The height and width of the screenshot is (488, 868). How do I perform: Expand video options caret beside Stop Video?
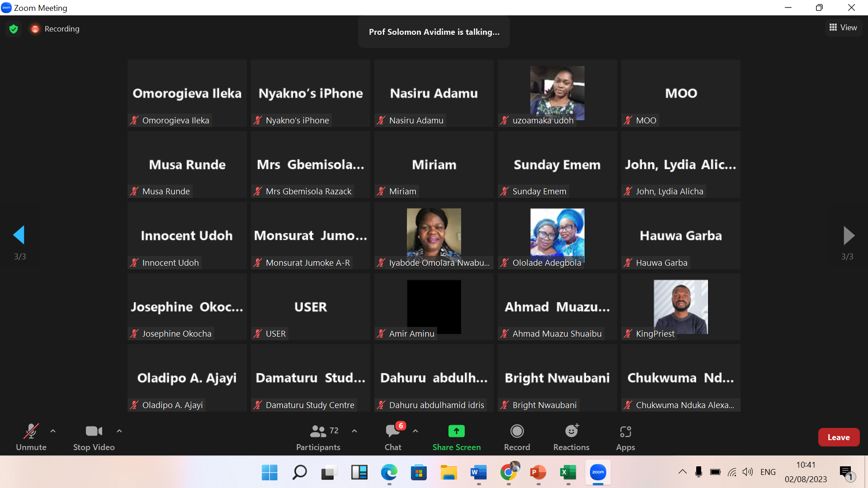[119, 431]
